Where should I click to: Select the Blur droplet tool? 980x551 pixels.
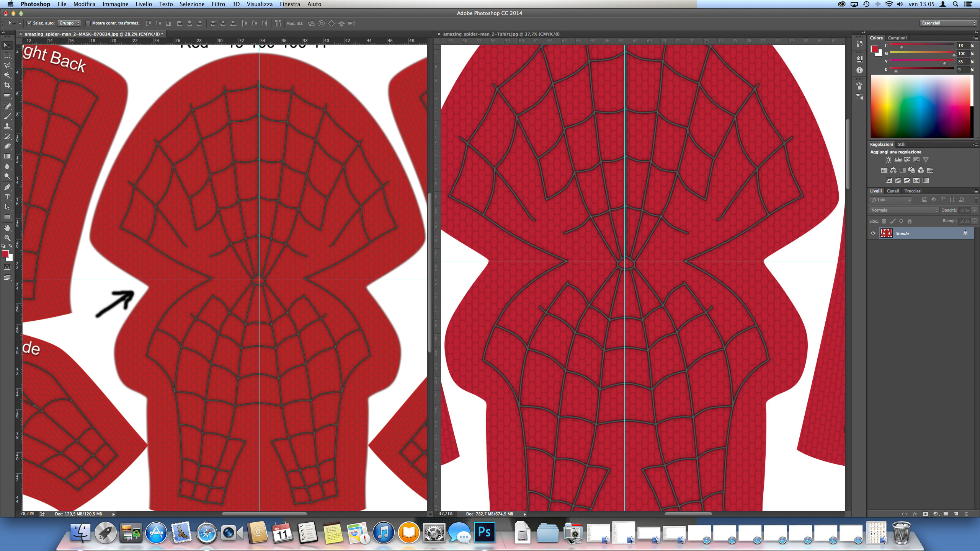tap(7, 166)
